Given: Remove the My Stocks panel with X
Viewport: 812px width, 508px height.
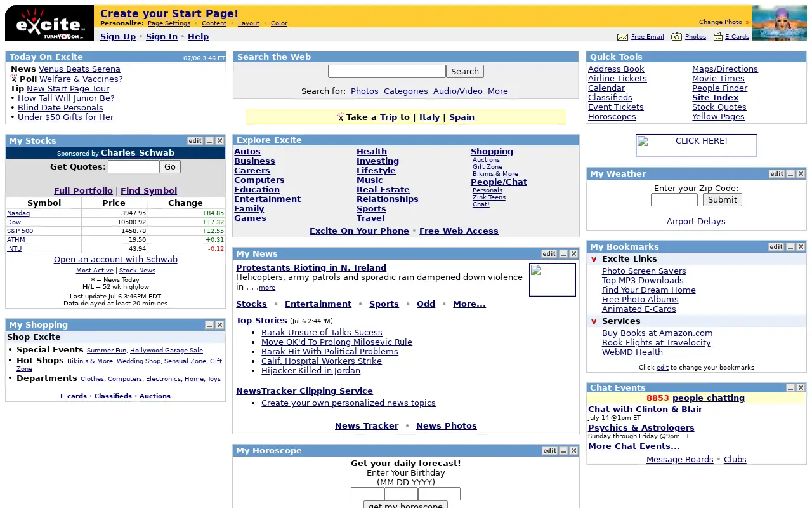Looking at the screenshot, I should [x=219, y=141].
